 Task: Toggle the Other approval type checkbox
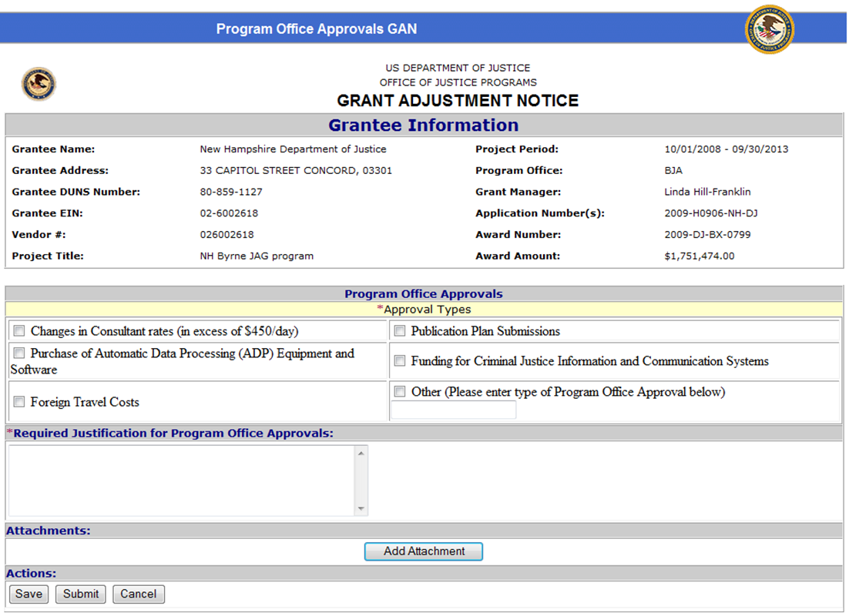pyautogui.click(x=400, y=391)
